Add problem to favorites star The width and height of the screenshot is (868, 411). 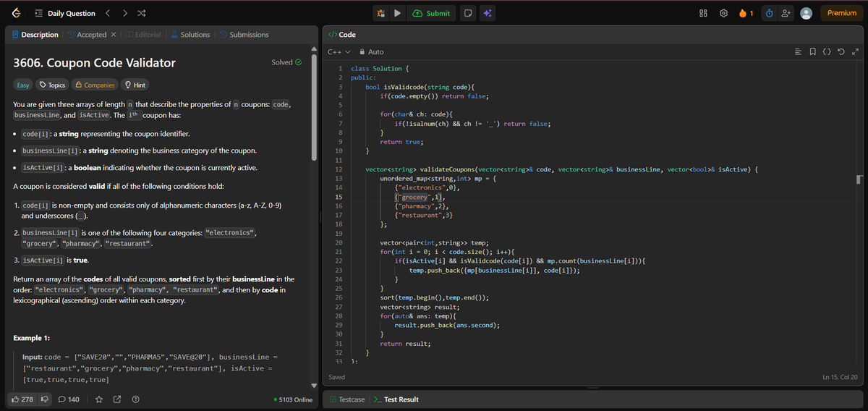point(98,399)
